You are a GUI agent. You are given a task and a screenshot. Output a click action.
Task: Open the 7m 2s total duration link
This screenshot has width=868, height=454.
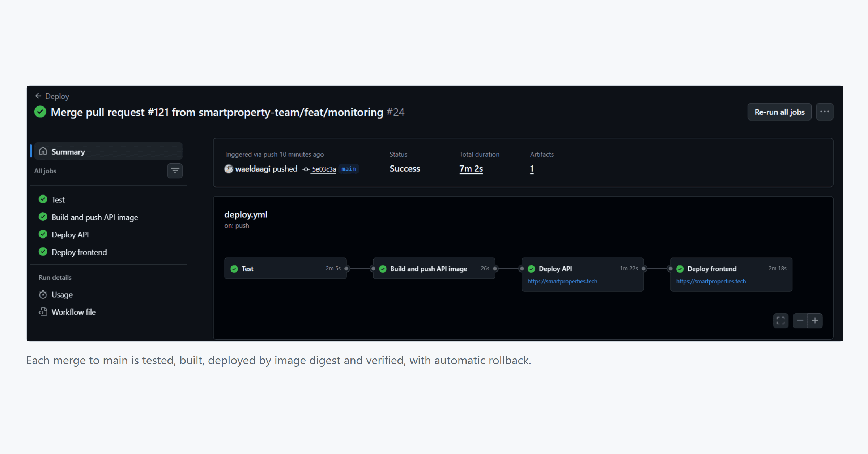click(471, 169)
